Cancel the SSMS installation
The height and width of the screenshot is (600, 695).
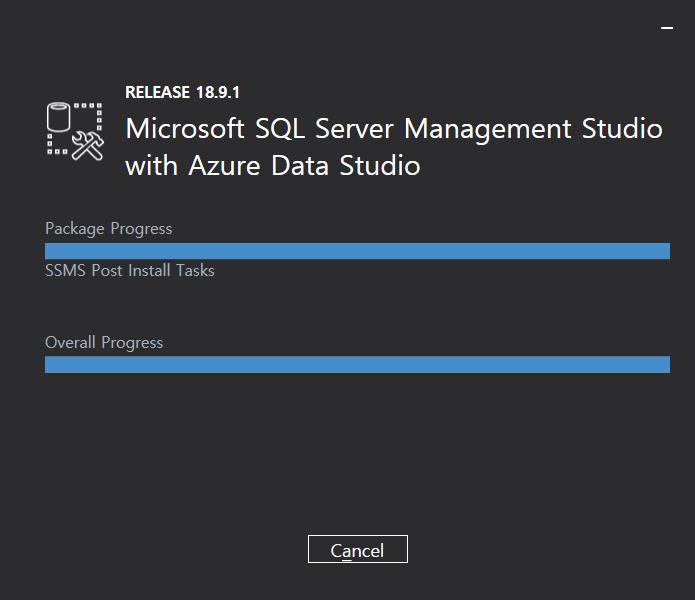click(358, 549)
